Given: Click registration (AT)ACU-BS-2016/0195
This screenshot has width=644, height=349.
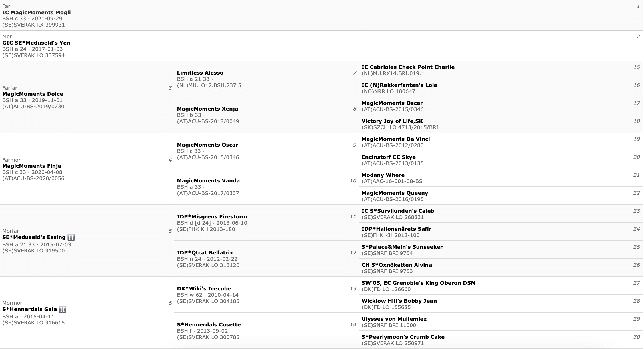Looking at the screenshot, I should coord(393,199).
